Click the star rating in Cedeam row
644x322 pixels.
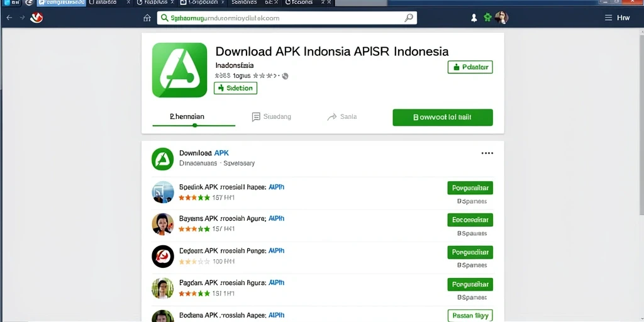pos(194,261)
